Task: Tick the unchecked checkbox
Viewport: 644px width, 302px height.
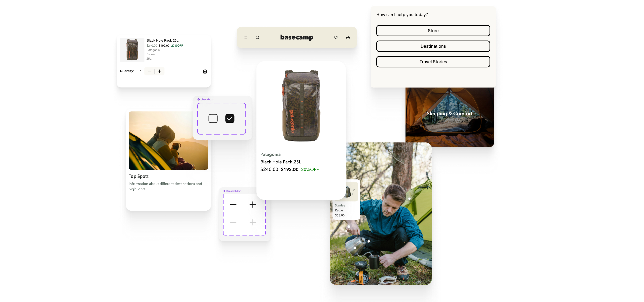Action: (x=213, y=118)
